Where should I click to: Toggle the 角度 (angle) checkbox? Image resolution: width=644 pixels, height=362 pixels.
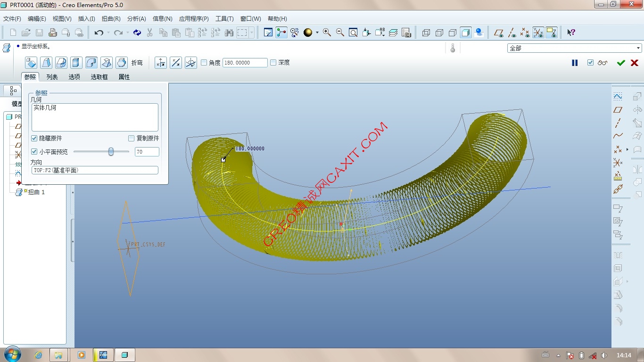pyautogui.click(x=204, y=62)
